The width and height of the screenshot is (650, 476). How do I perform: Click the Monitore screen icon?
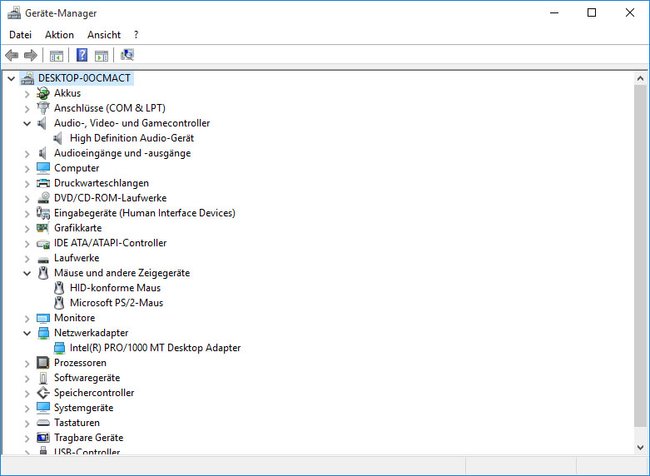click(x=43, y=318)
